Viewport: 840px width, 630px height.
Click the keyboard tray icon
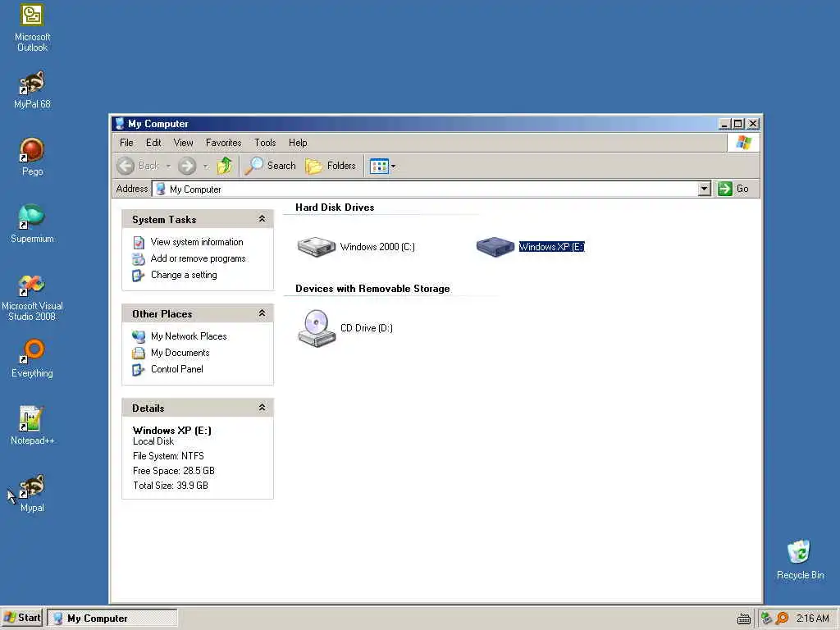coord(743,619)
